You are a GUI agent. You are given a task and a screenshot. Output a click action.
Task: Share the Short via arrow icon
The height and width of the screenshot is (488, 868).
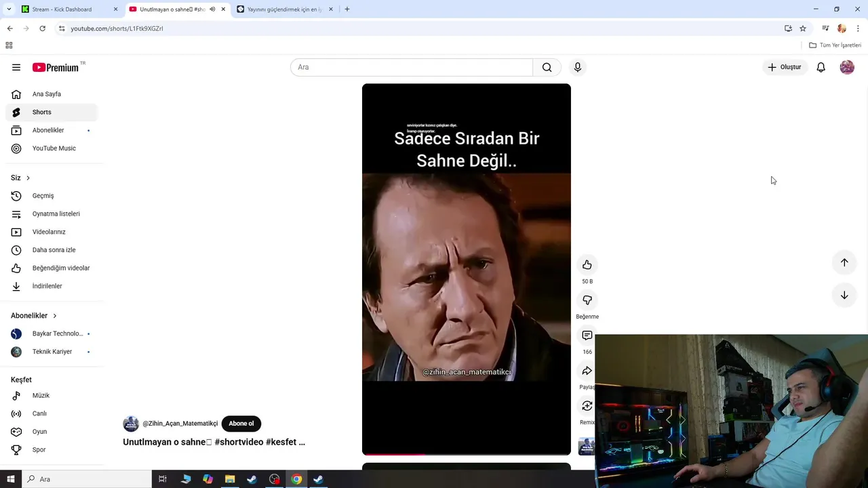pyautogui.click(x=587, y=371)
